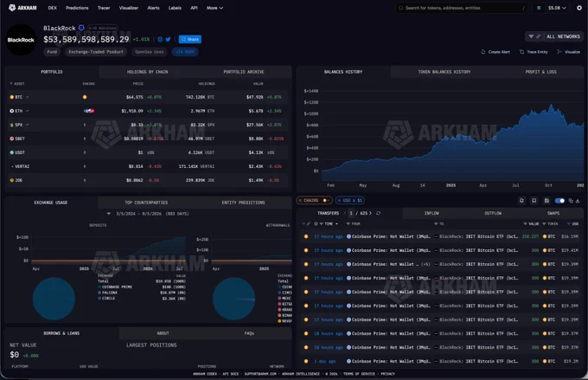Click the magnifier icon in search bar
588x380 pixels.
coord(400,8)
